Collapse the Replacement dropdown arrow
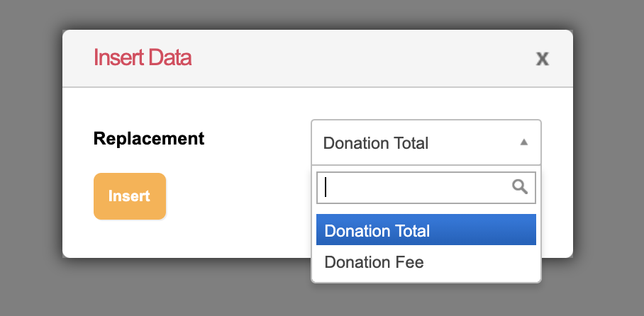The image size is (644, 316). (523, 142)
